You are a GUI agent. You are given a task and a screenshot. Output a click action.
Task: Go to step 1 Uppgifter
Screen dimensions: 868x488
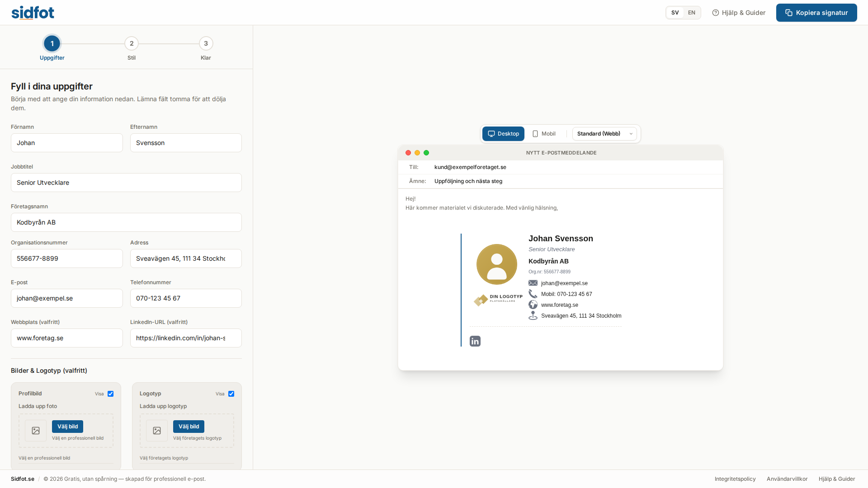(52, 43)
